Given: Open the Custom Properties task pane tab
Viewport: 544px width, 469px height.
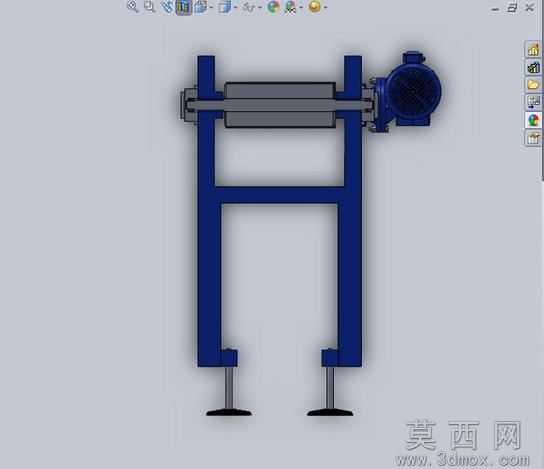Looking at the screenshot, I should tap(533, 138).
